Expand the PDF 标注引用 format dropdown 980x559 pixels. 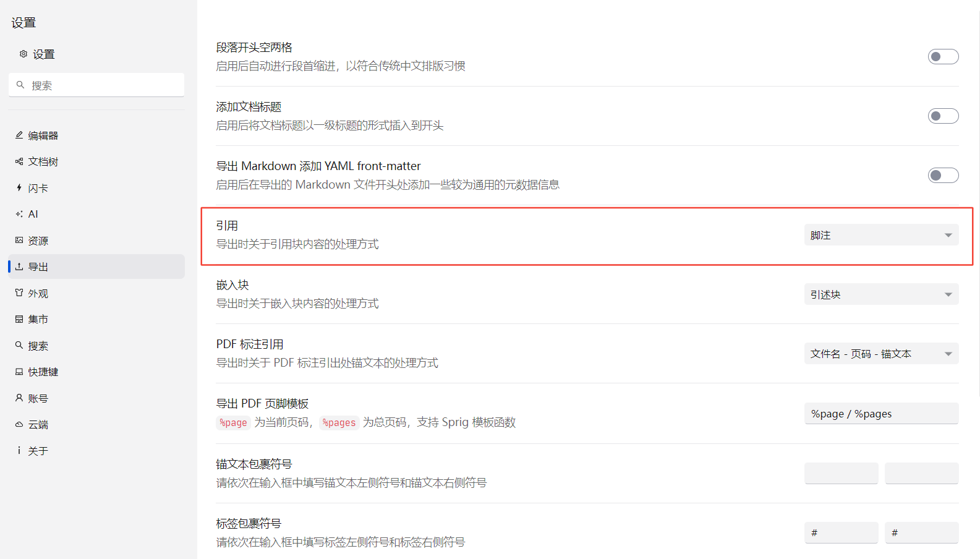tap(881, 354)
